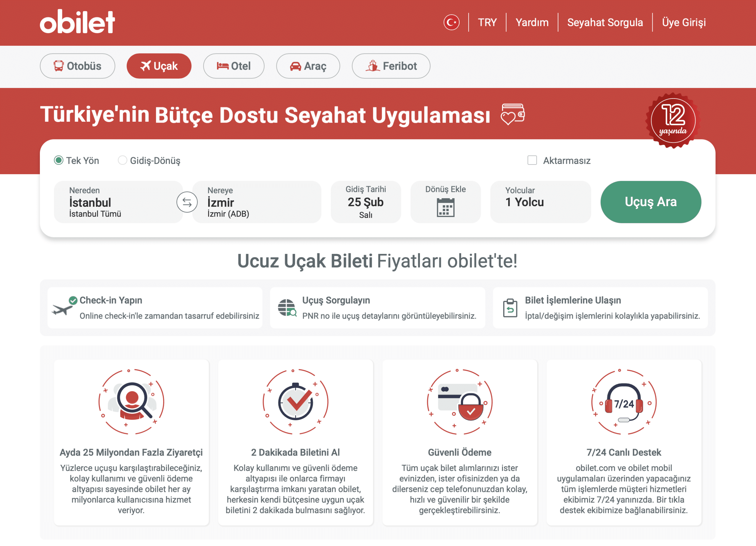Switch to the Otobüs tab
This screenshot has height=546, width=756.
click(x=77, y=66)
